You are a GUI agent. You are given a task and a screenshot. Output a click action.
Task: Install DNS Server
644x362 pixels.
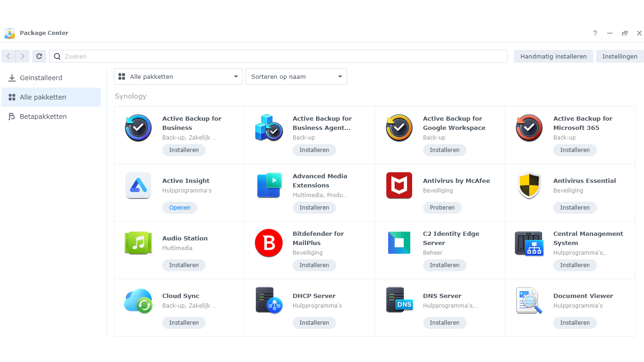pos(445,323)
